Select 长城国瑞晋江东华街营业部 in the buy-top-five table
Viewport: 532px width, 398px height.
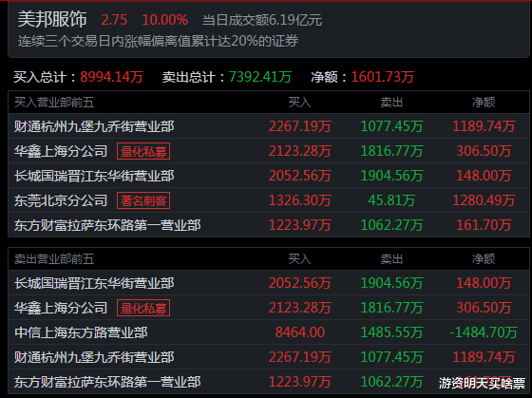[x=94, y=176]
